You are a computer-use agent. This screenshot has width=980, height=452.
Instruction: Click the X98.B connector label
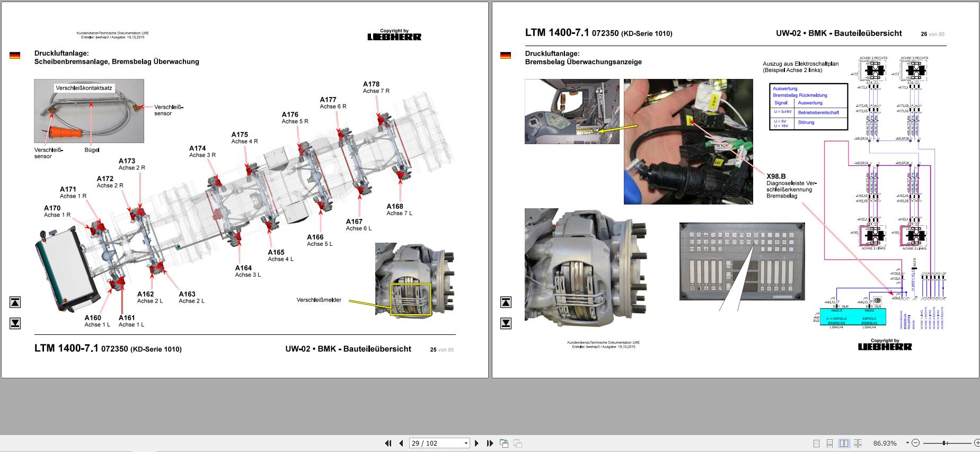tap(776, 176)
